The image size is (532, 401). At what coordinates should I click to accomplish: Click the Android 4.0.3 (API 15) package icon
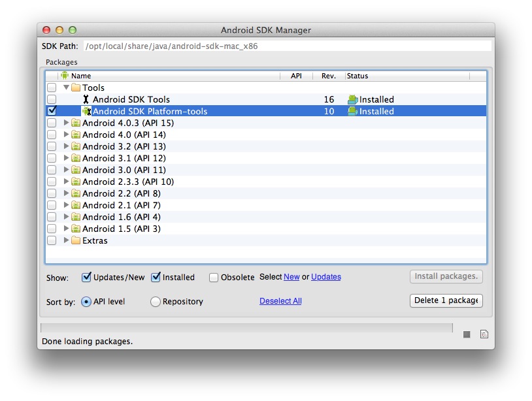tap(76, 123)
